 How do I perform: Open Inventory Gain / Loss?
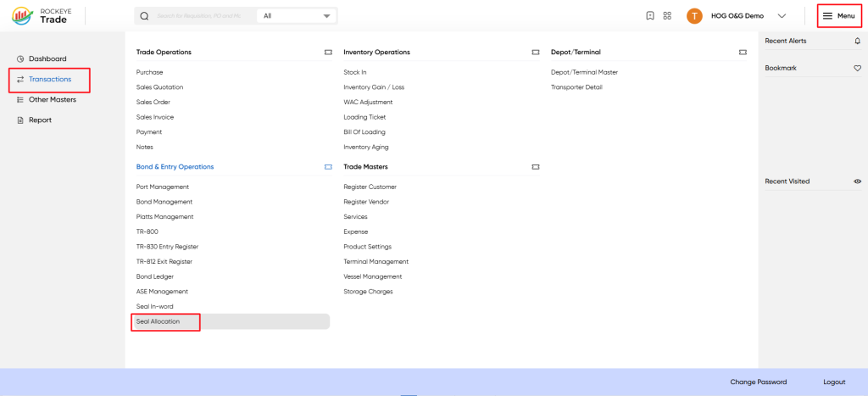point(374,87)
